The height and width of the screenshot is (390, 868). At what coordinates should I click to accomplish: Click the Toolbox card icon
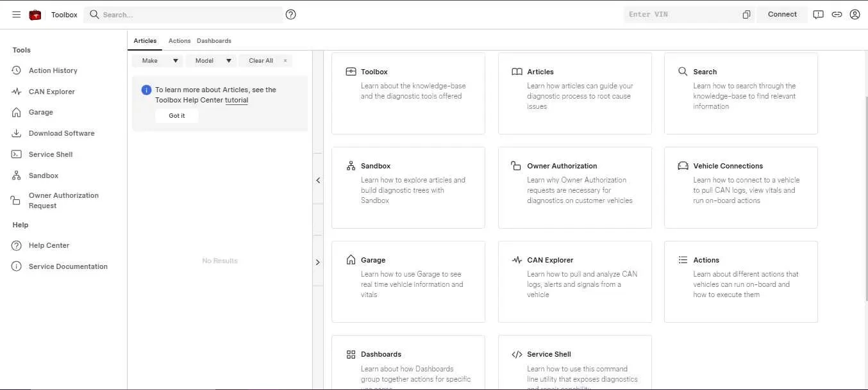[351, 72]
